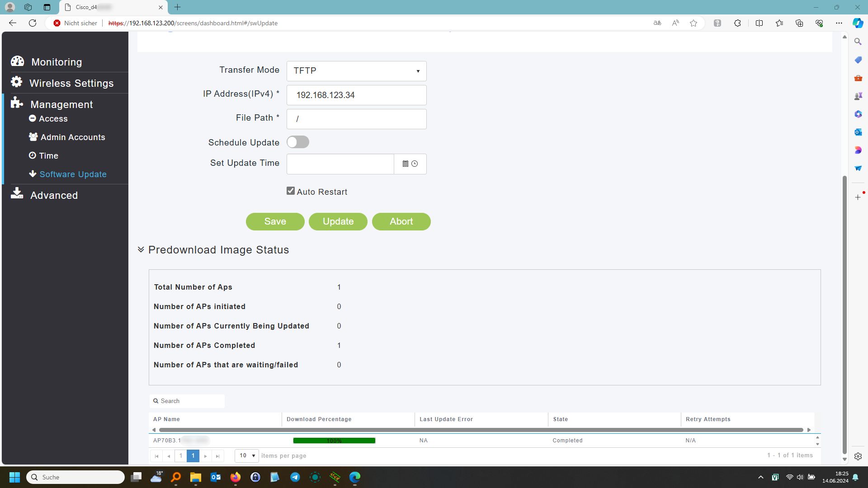
Task: Open the Windows Start menu
Action: pyautogui.click(x=14, y=477)
